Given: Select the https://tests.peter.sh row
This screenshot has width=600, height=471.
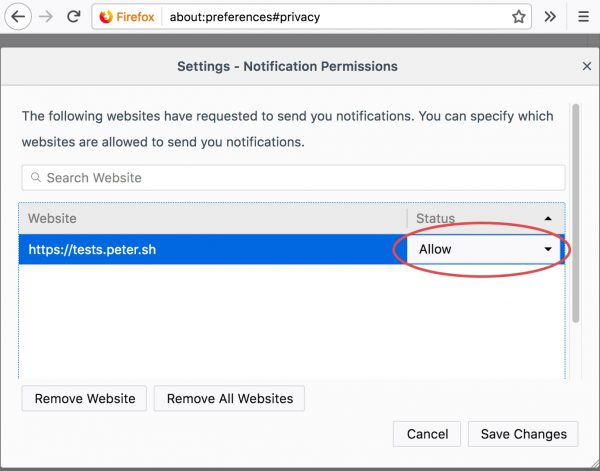Looking at the screenshot, I should click(200, 249).
